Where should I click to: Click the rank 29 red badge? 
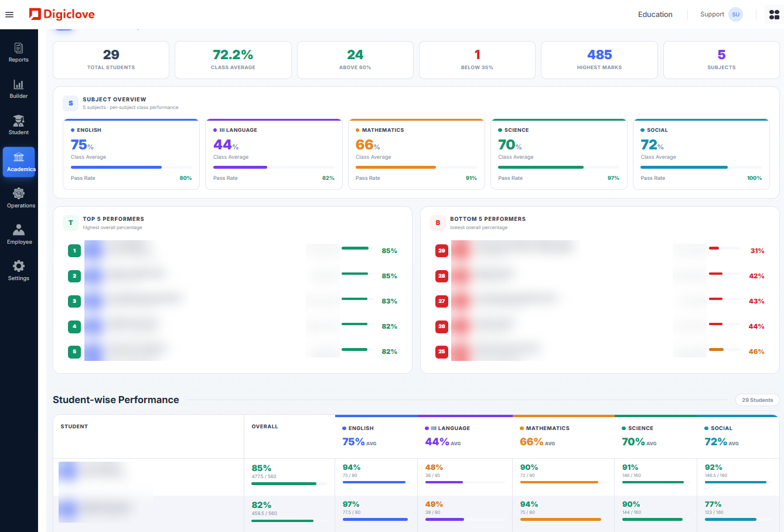pyautogui.click(x=442, y=251)
